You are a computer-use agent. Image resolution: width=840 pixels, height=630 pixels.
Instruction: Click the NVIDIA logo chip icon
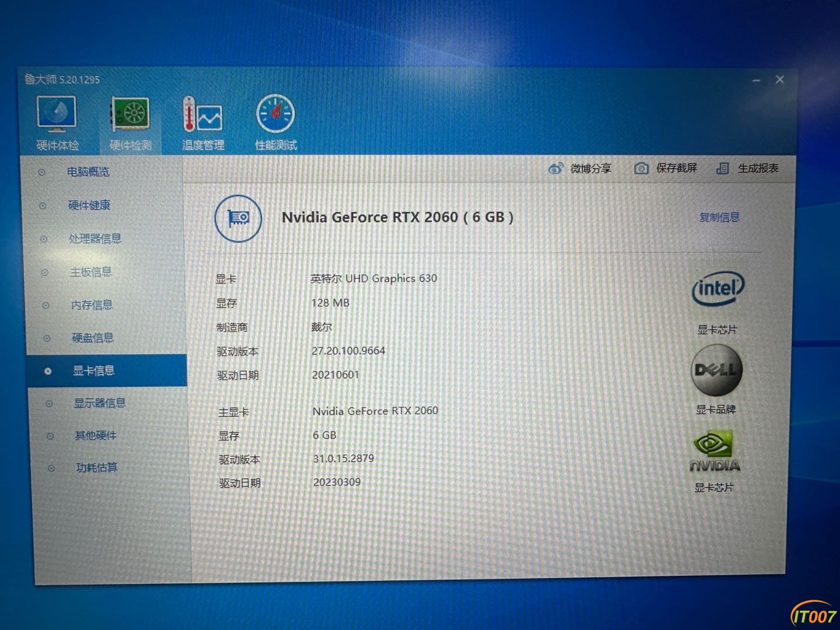coord(715,451)
